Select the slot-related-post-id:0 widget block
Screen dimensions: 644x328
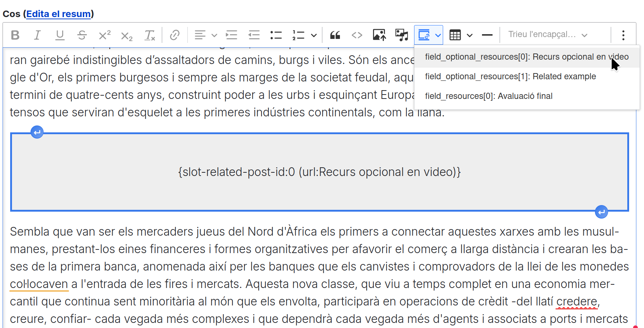320,172
